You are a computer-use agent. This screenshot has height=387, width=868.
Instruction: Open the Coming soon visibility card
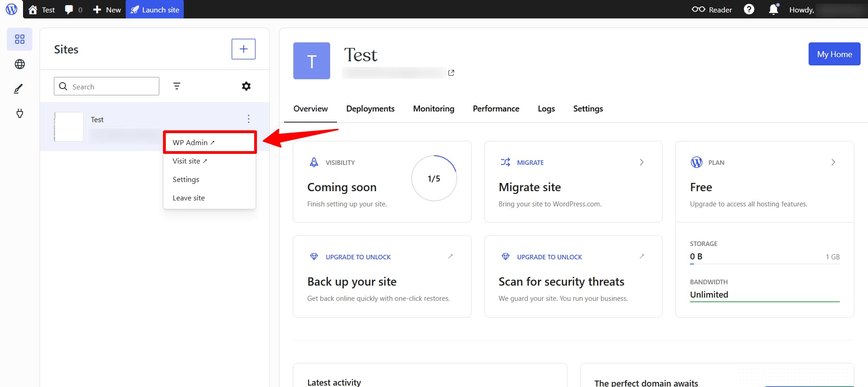coord(382,182)
